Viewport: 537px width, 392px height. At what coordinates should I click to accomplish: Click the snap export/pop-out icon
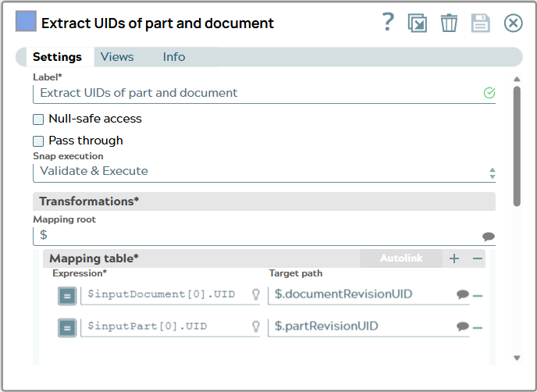[x=417, y=23]
